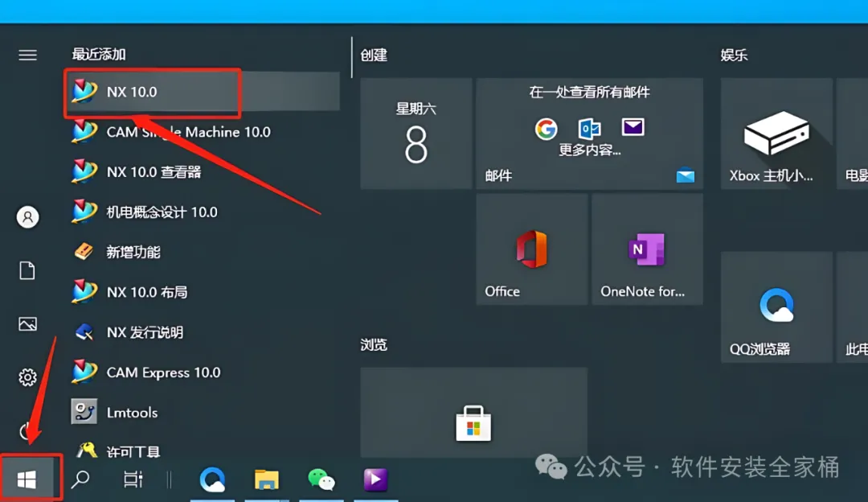Click the 最近添加 heading
868x502 pixels.
[99, 54]
